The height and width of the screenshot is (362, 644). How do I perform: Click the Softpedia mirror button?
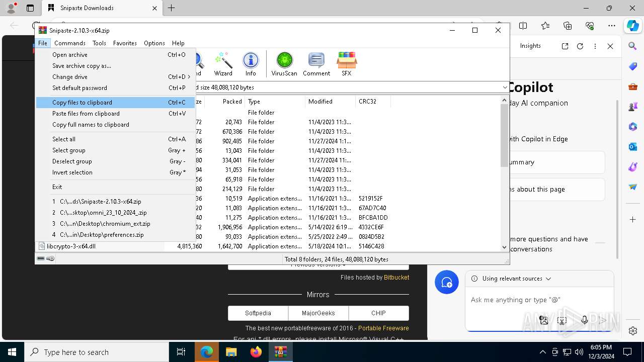tap(258, 313)
